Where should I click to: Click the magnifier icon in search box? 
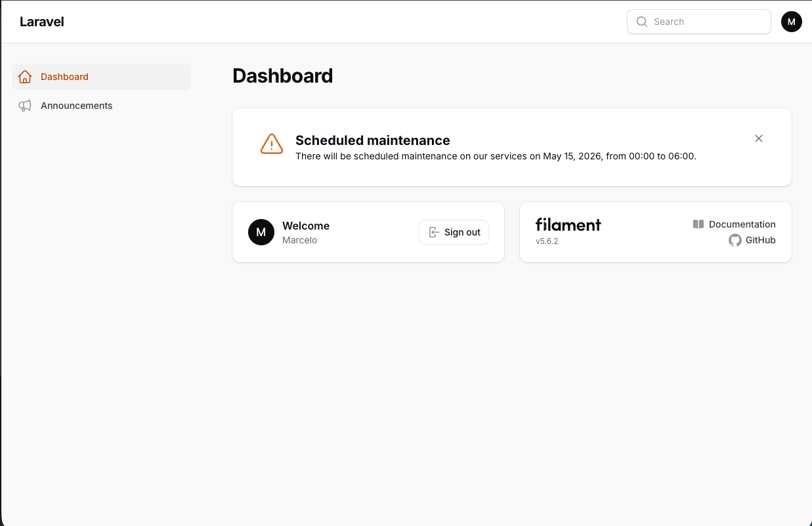pyautogui.click(x=642, y=22)
